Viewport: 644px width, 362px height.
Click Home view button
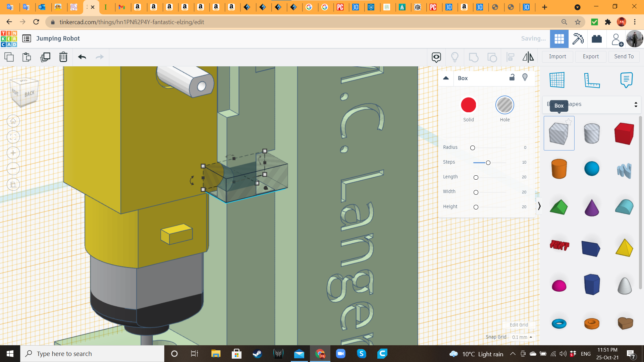[13, 121]
